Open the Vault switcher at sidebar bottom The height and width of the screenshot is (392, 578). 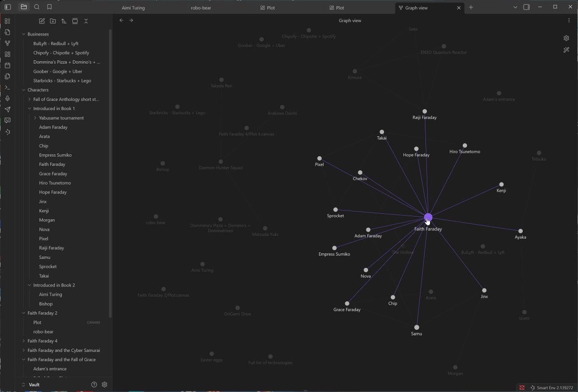click(30, 385)
